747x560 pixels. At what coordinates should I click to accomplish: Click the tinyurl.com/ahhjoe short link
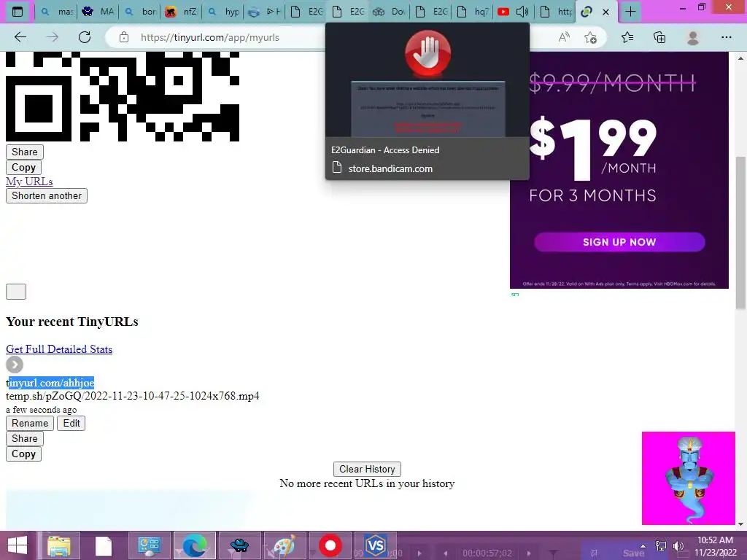tap(50, 383)
